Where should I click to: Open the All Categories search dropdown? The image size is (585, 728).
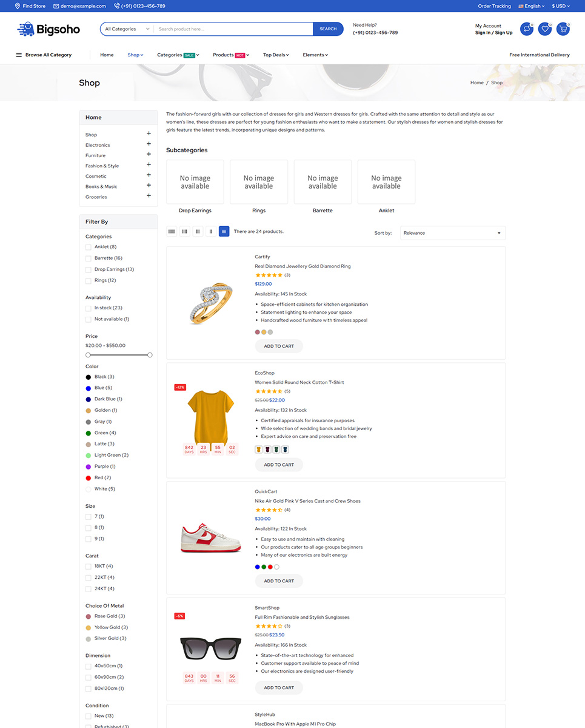[127, 29]
